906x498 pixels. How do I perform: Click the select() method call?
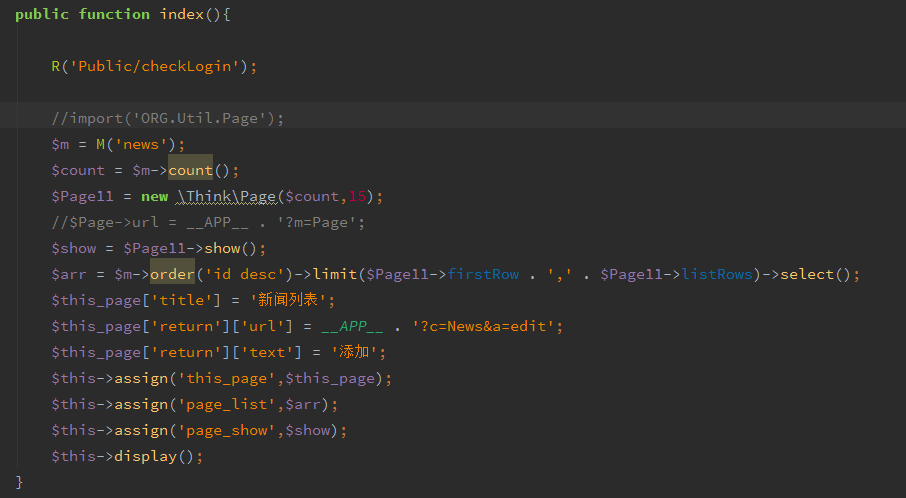pos(815,274)
